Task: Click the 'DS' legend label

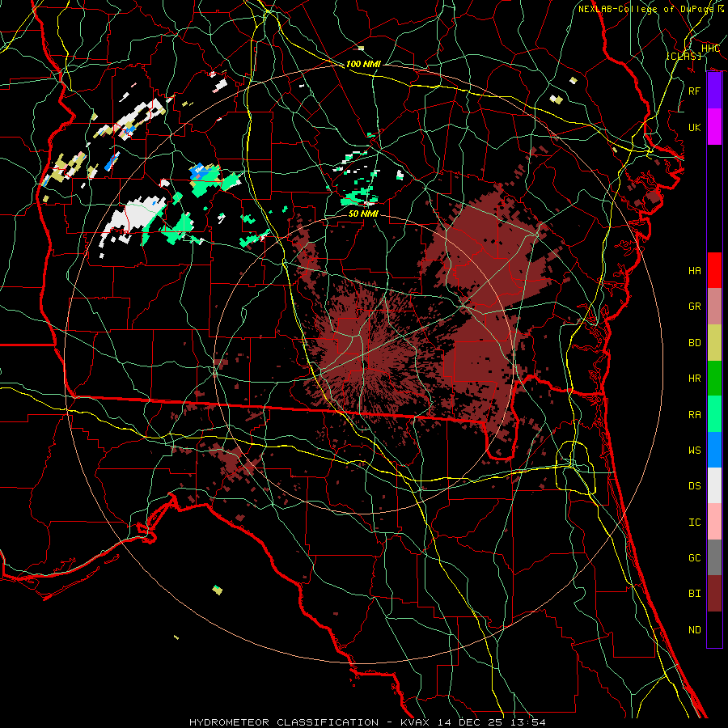Action: click(694, 486)
